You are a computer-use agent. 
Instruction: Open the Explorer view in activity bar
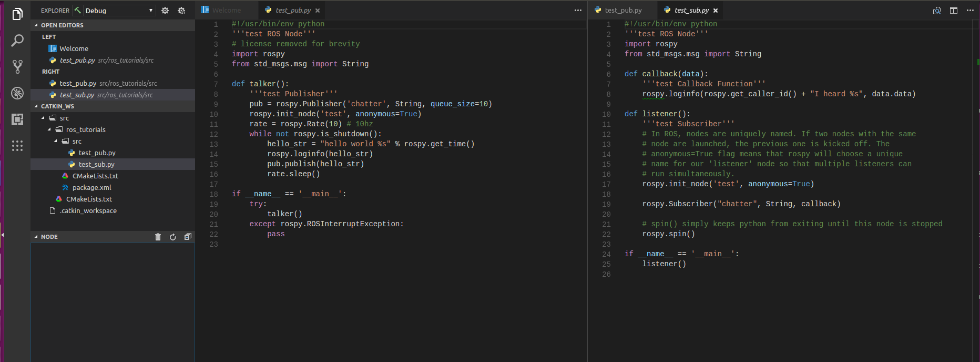click(17, 14)
